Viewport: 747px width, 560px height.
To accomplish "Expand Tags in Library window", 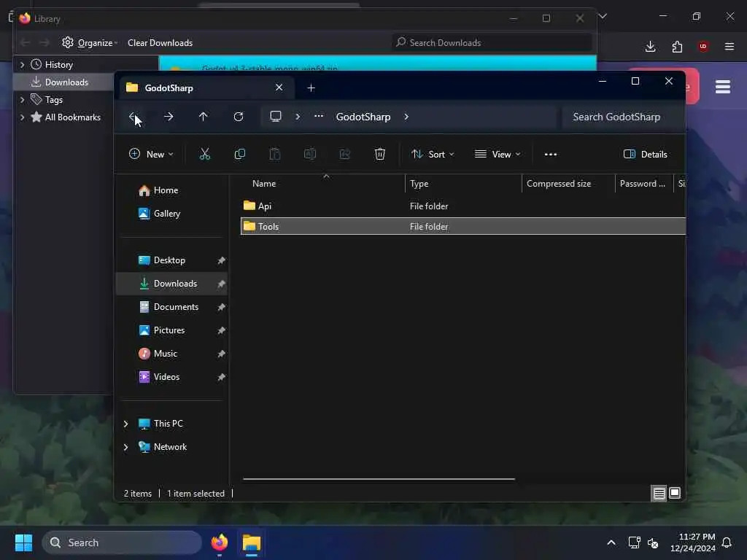I will pos(22,99).
